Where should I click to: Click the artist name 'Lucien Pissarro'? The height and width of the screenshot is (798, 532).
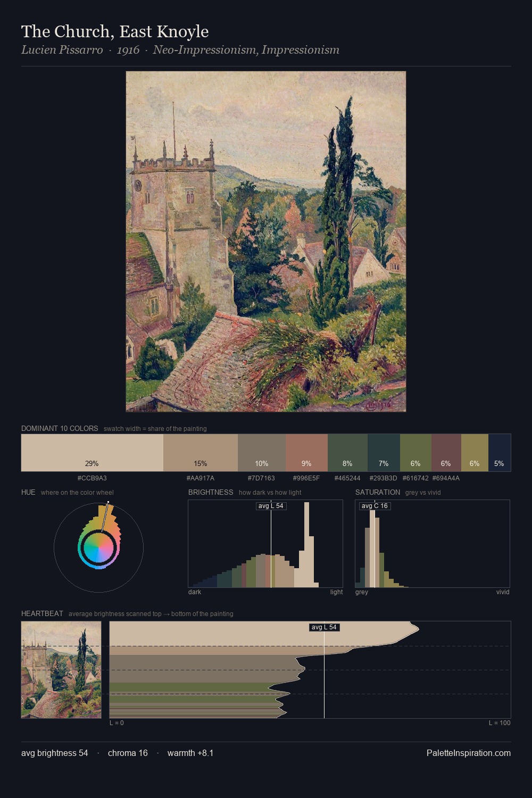click(62, 50)
